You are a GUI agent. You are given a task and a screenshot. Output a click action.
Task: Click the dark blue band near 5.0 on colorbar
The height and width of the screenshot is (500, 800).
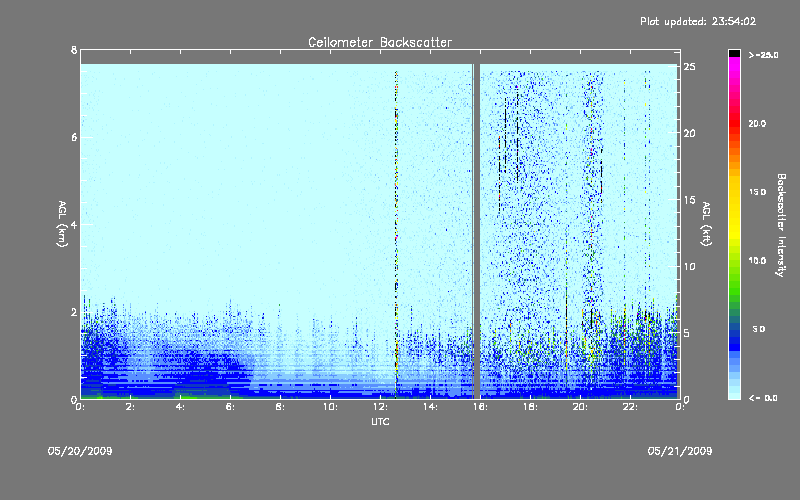coord(734,332)
